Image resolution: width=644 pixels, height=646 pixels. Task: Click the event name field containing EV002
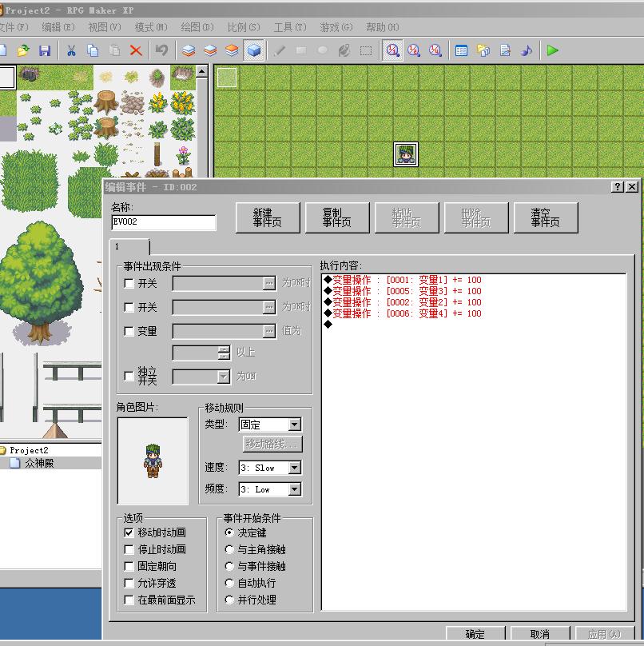(x=164, y=222)
